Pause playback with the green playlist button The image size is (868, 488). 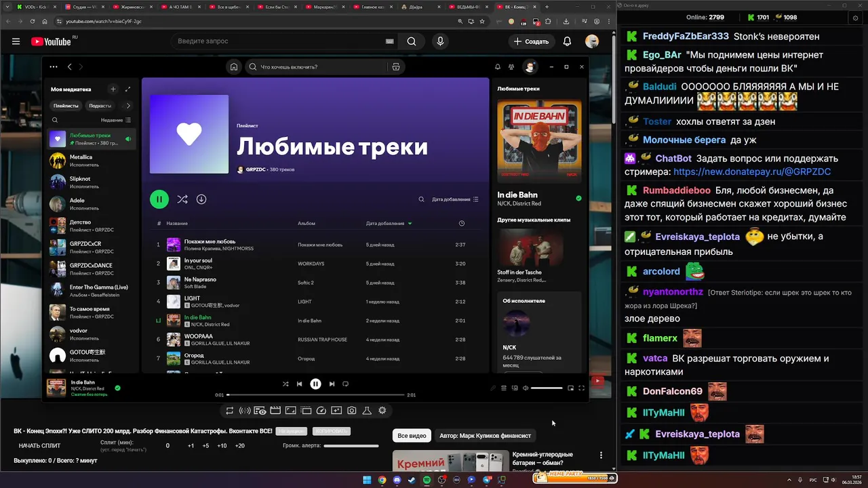coord(159,199)
